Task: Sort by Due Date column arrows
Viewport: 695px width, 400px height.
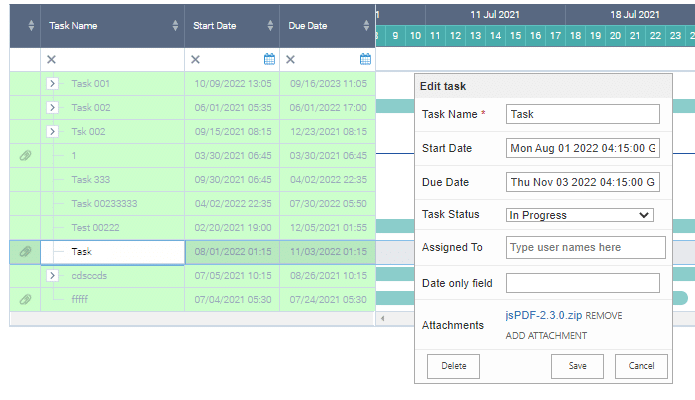Action: 366,26
